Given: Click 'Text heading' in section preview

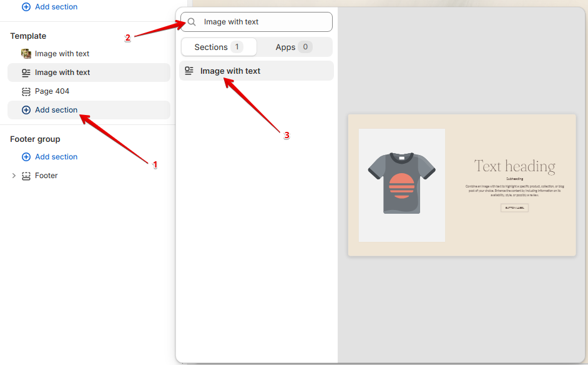Looking at the screenshot, I should [514, 166].
